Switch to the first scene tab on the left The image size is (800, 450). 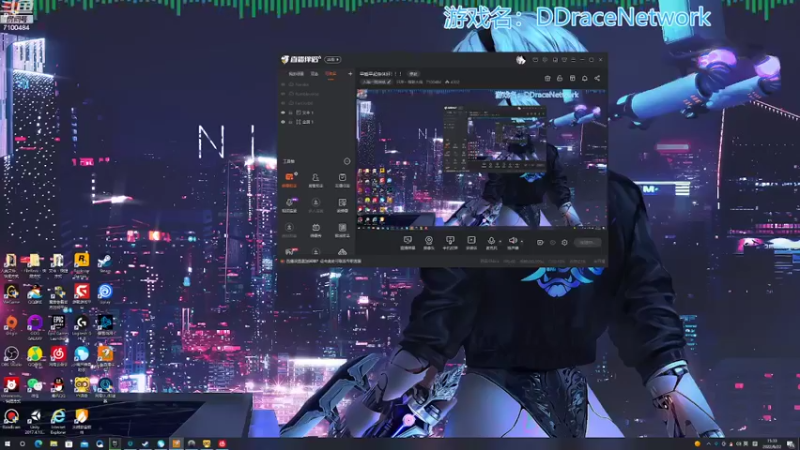click(296, 73)
